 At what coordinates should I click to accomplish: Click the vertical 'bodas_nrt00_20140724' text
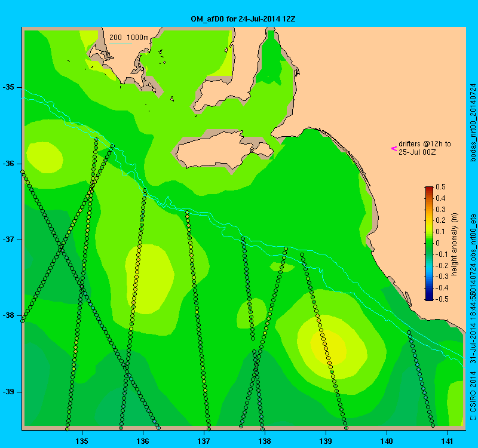[x=473, y=122]
